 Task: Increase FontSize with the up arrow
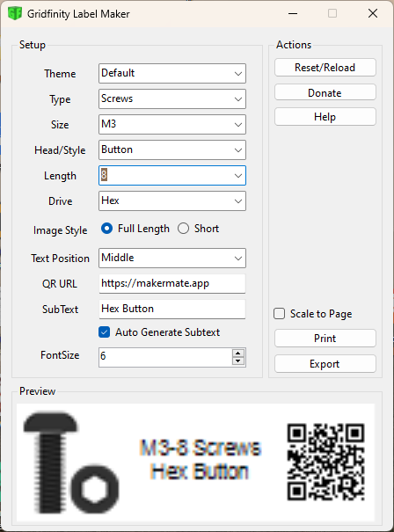click(x=238, y=353)
